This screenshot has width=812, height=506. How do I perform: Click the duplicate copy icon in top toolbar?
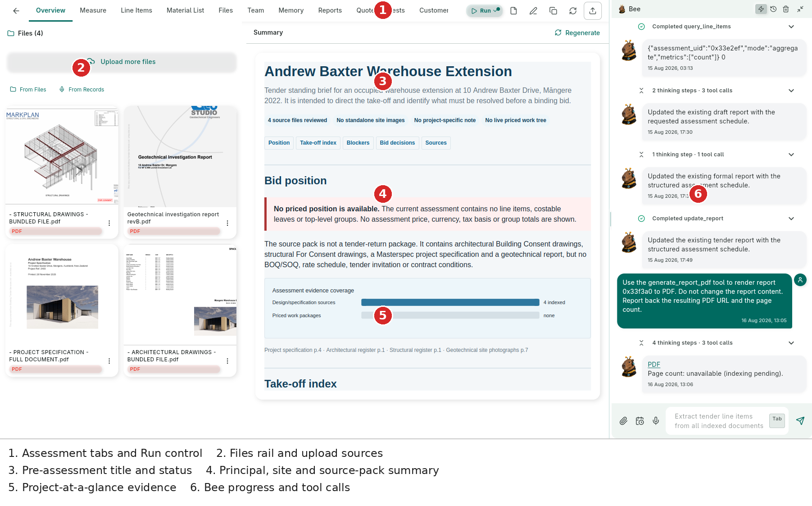tap(553, 11)
